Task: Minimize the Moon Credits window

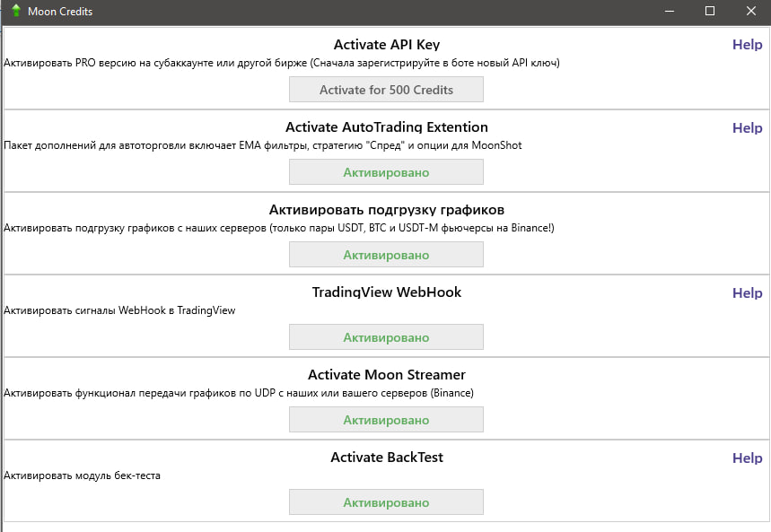Action: 670,12
